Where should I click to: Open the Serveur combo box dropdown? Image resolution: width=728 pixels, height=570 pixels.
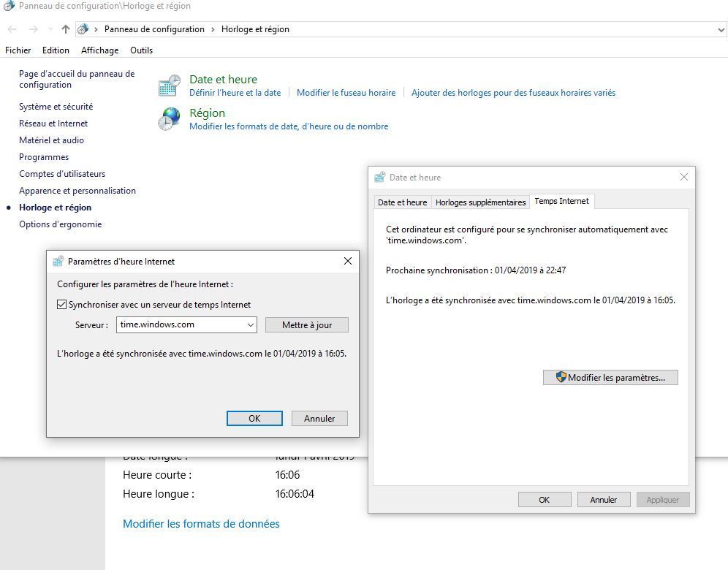tap(250, 325)
